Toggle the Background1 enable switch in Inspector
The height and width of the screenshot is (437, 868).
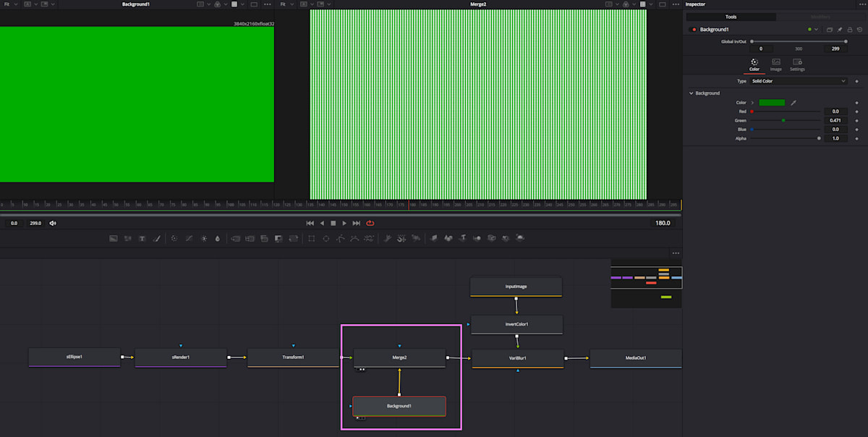692,30
